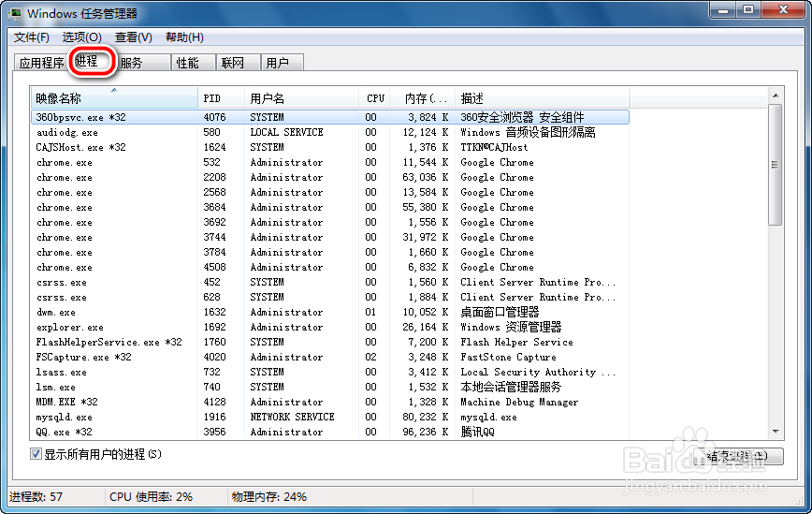The width and height of the screenshot is (812, 514).
Task: Select the CAJSHost.exe *32 process
Action: 330,147
